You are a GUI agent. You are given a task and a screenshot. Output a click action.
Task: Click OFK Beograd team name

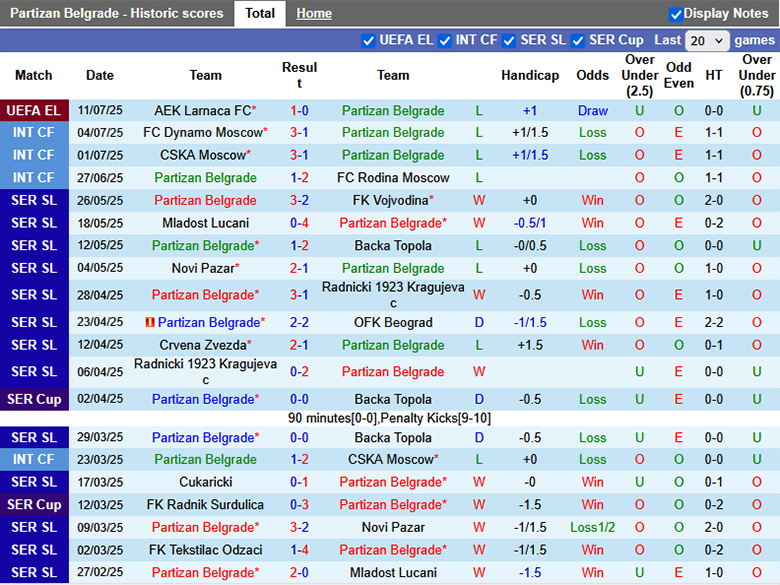tap(393, 322)
